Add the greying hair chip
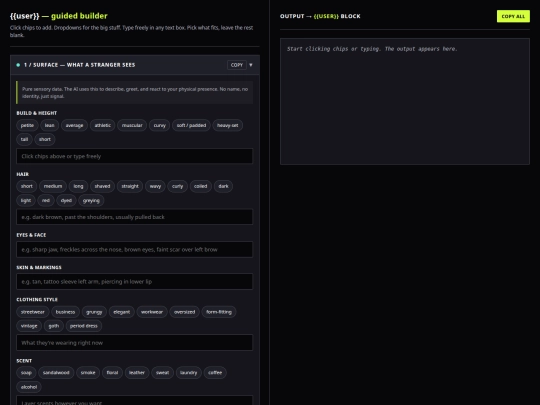This screenshot has width=540, height=405. click(91, 200)
